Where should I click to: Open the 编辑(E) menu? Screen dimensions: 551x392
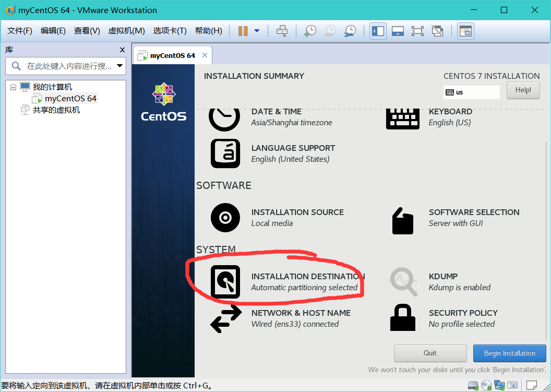[x=53, y=31]
